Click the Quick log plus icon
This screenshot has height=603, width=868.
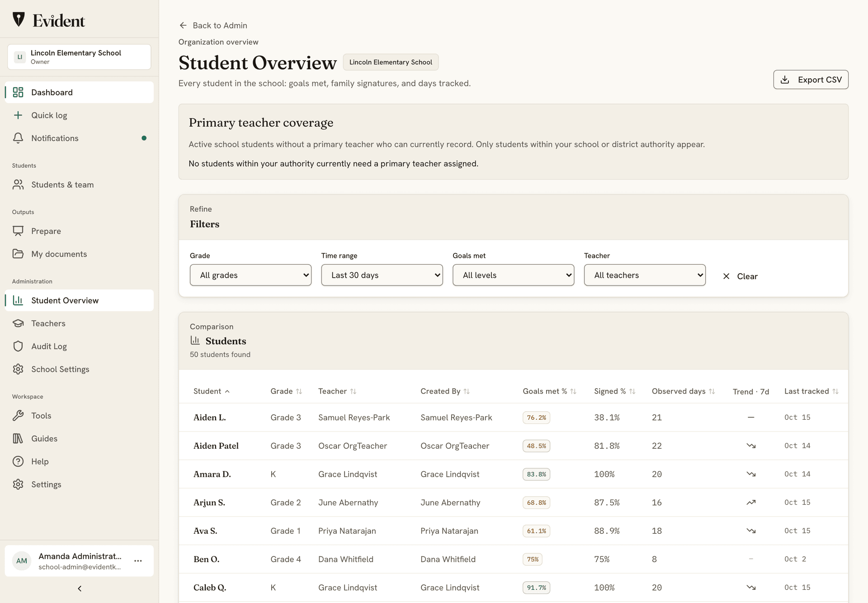click(18, 115)
